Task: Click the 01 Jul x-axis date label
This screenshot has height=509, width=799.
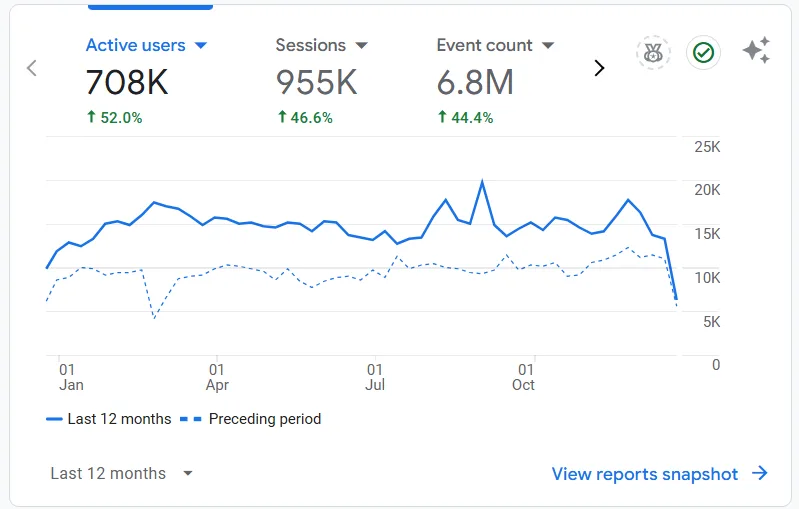Action: pyautogui.click(x=375, y=377)
